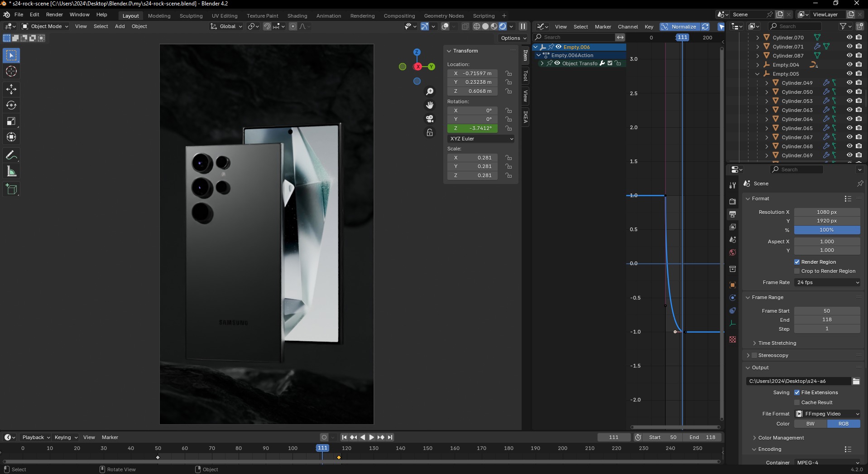Click the Resolution percentage slider
The width and height of the screenshot is (868, 474).
click(x=826, y=230)
